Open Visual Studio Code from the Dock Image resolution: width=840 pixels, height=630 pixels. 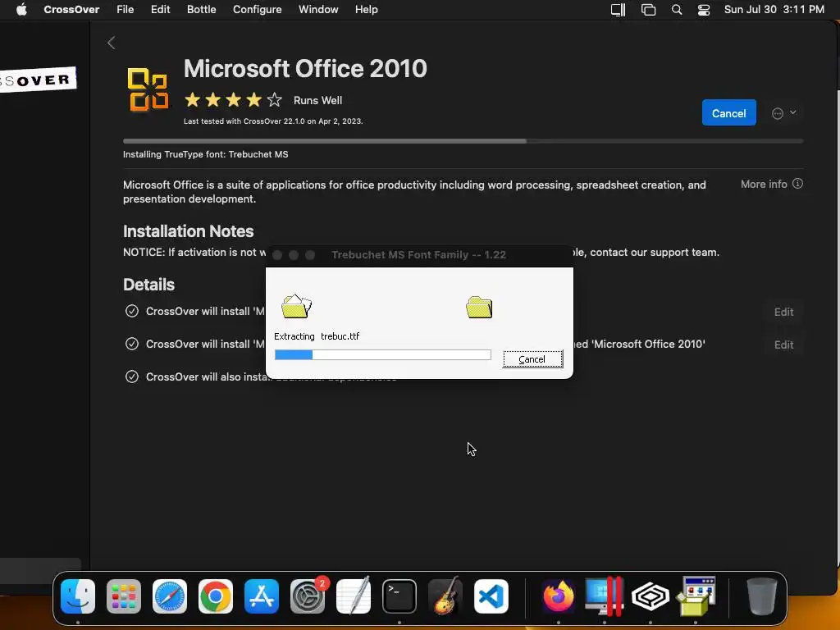click(491, 596)
